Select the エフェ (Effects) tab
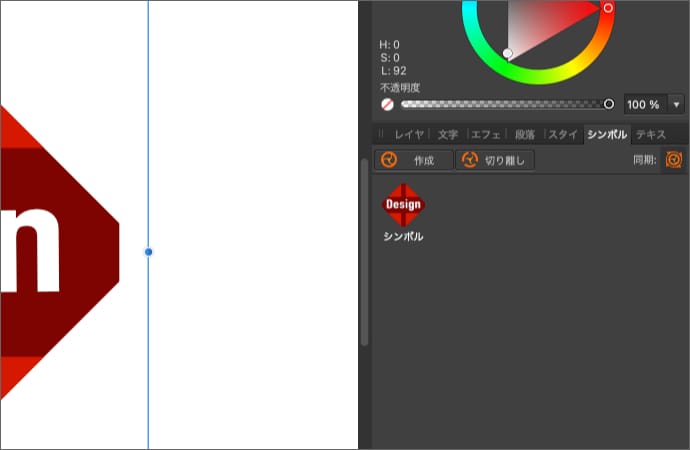 [x=486, y=134]
